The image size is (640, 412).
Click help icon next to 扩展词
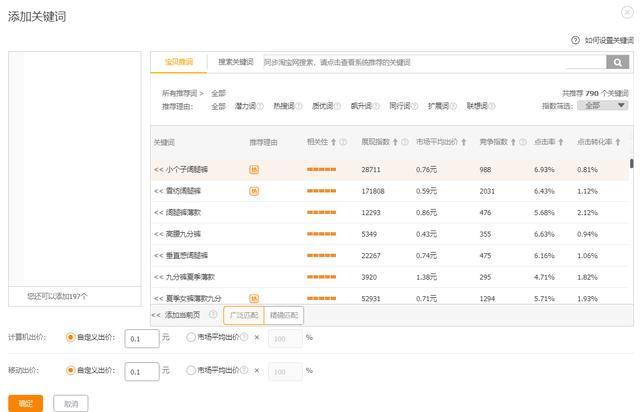point(453,106)
